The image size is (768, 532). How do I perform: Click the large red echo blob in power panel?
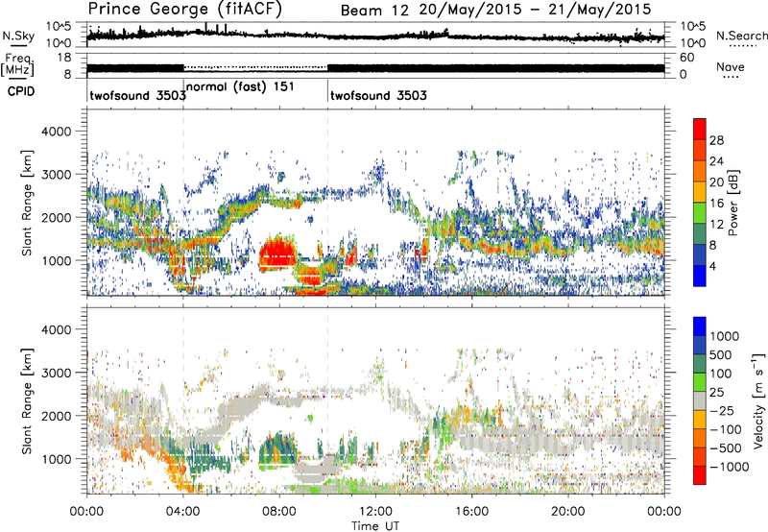277,253
